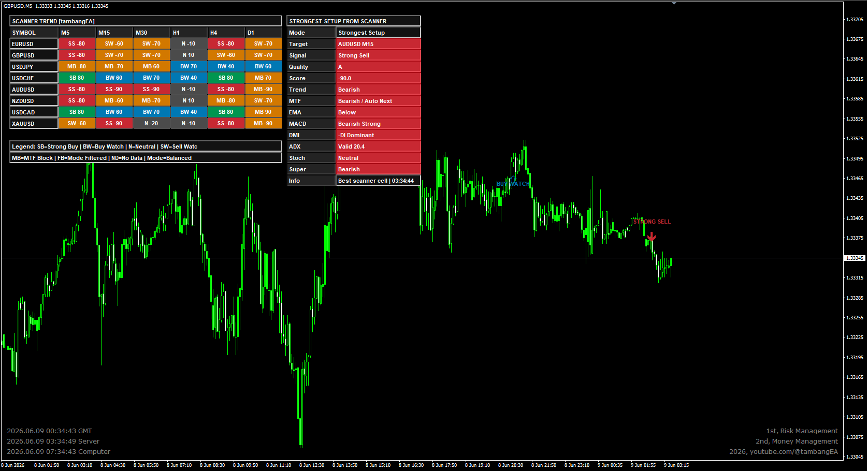
Task: Select the USDCAD symbol row button
Action: pos(34,112)
